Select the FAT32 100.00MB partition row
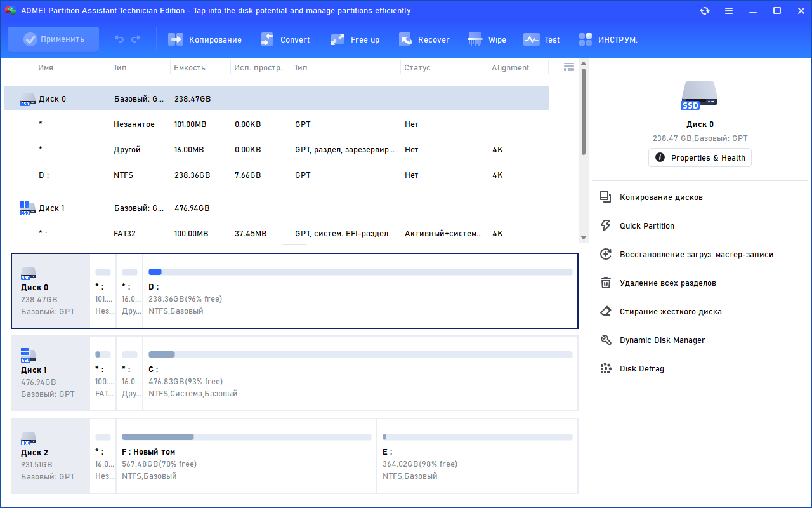This screenshot has height=508, width=812. click(276, 233)
